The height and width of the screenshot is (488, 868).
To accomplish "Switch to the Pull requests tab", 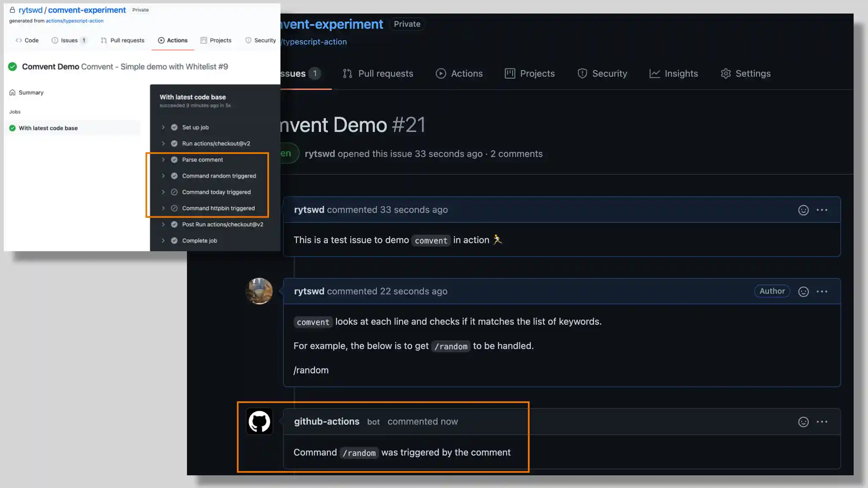I will [379, 73].
